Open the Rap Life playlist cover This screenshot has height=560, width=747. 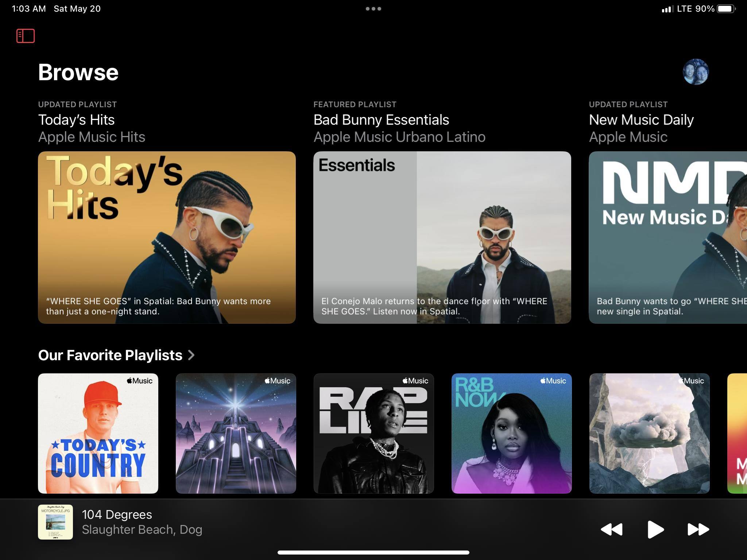pos(373,433)
